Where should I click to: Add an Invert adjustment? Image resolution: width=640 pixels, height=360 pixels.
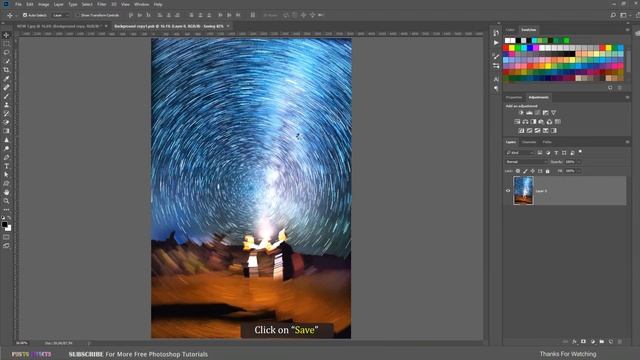(x=521, y=131)
